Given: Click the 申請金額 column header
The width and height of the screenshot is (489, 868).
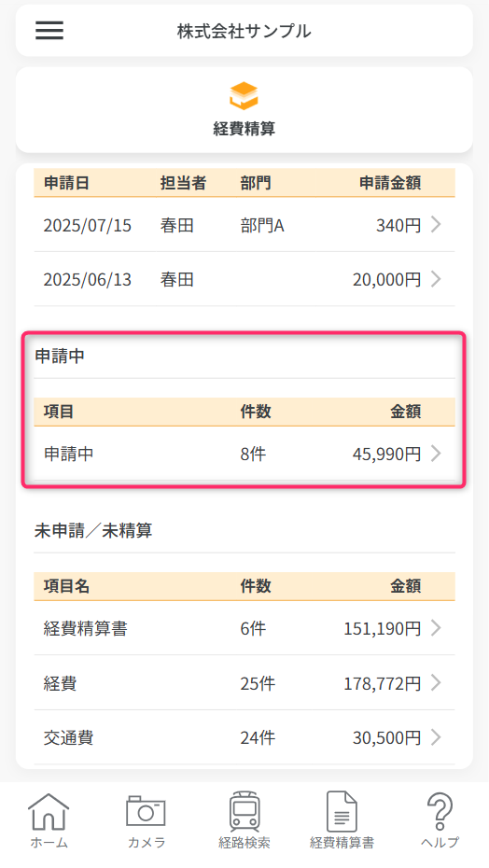Looking at the screenshot, I should (390, 183).
